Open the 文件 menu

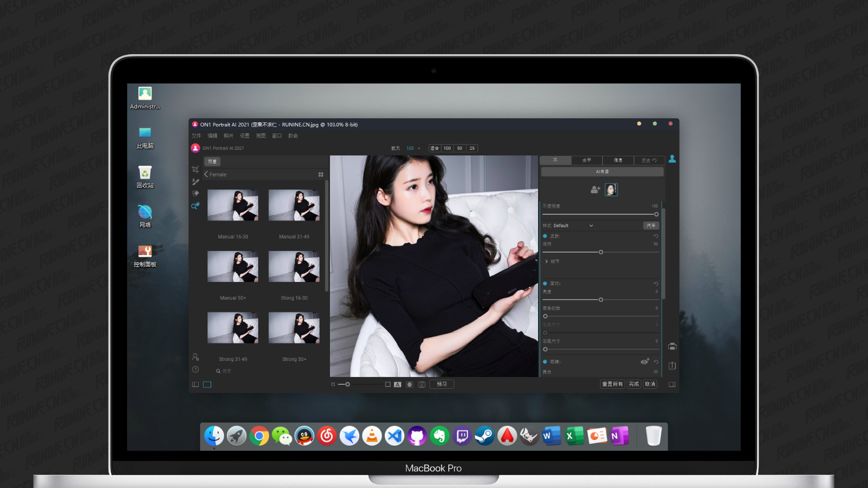[196, 136]
